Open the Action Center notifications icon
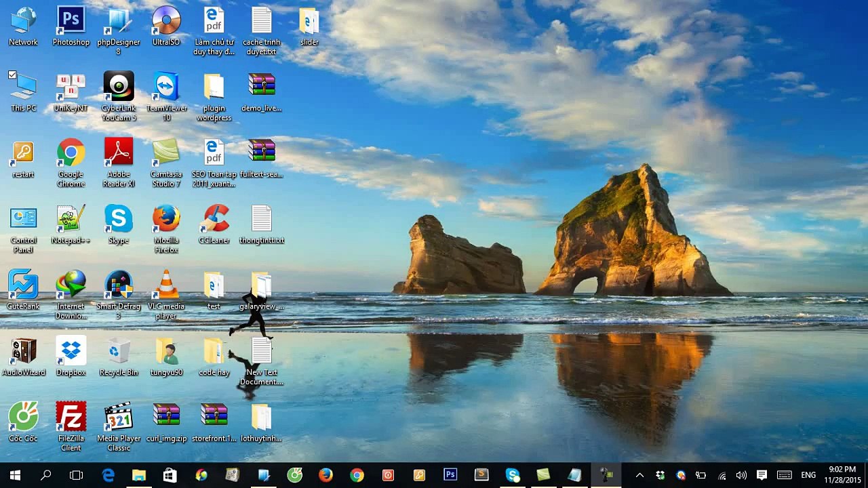This screenshot has width=868, height=488. (x=762, y=475)
